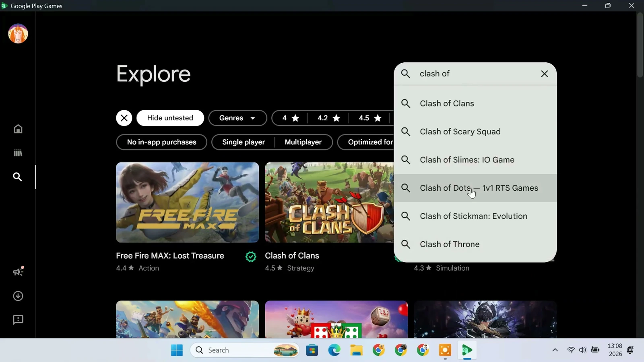Click Windows taskbar Search box

(245, 350)
